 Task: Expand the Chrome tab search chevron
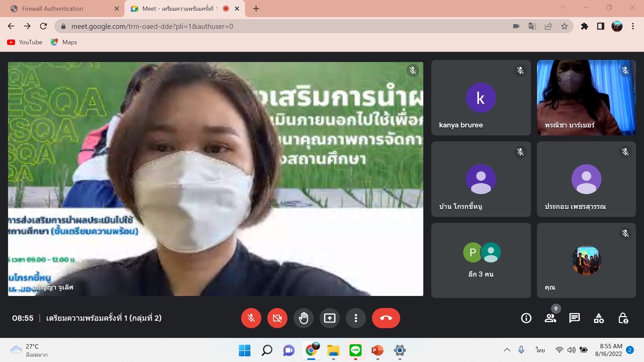pos(563,7)
